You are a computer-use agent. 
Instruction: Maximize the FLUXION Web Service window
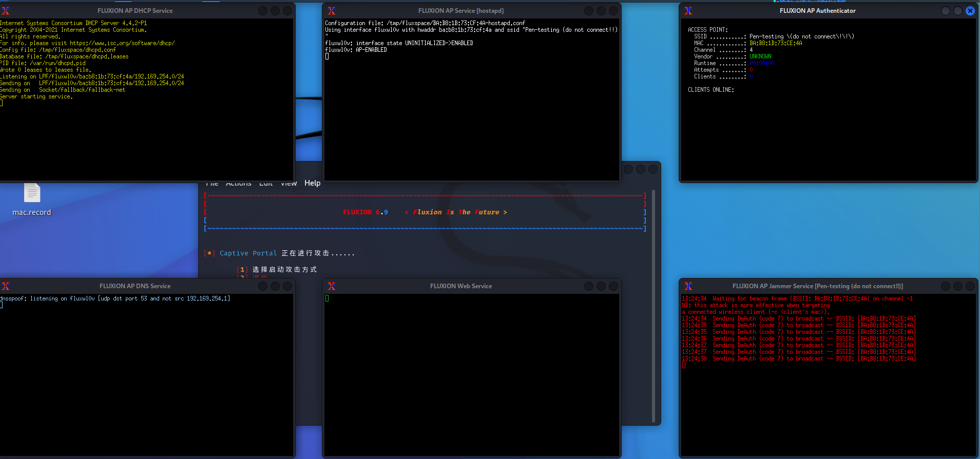click(601, 286)
